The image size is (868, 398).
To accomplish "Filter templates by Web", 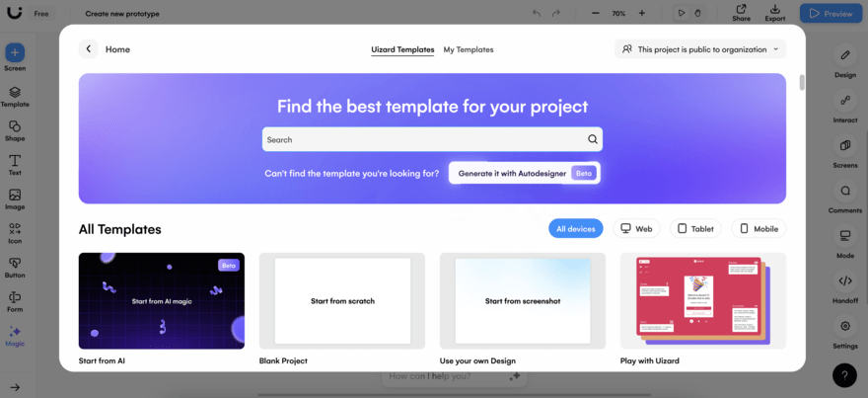I will [636, 229].
